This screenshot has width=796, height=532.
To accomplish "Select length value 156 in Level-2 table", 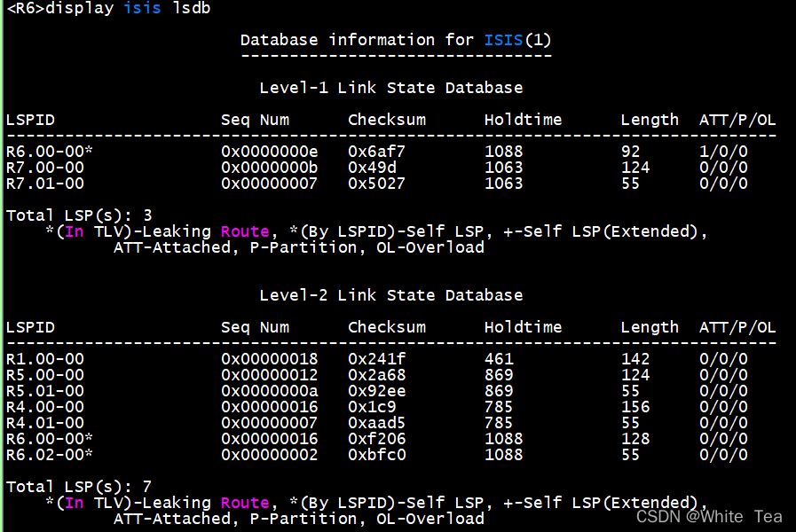I will pos(635,407).
